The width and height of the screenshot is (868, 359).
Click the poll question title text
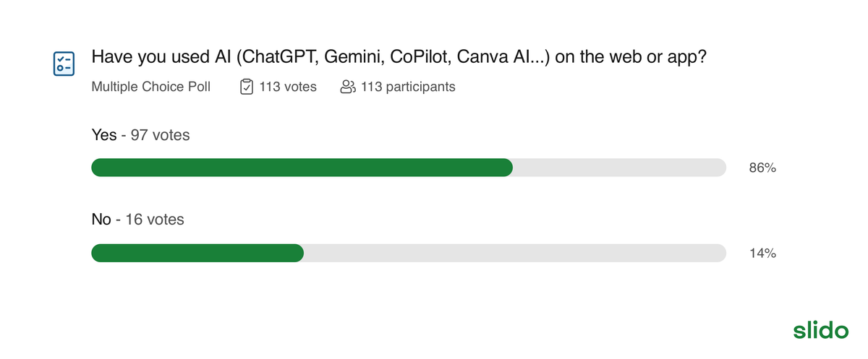(x=399, y=59)
